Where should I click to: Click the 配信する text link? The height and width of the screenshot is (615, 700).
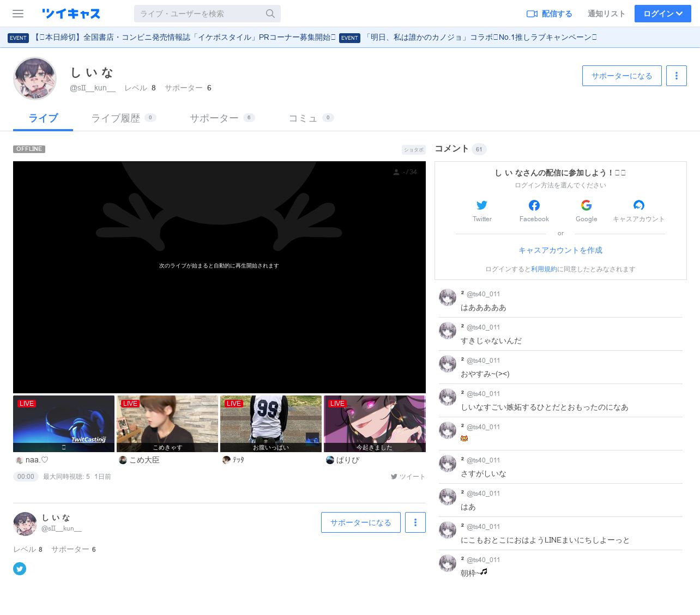557,14
